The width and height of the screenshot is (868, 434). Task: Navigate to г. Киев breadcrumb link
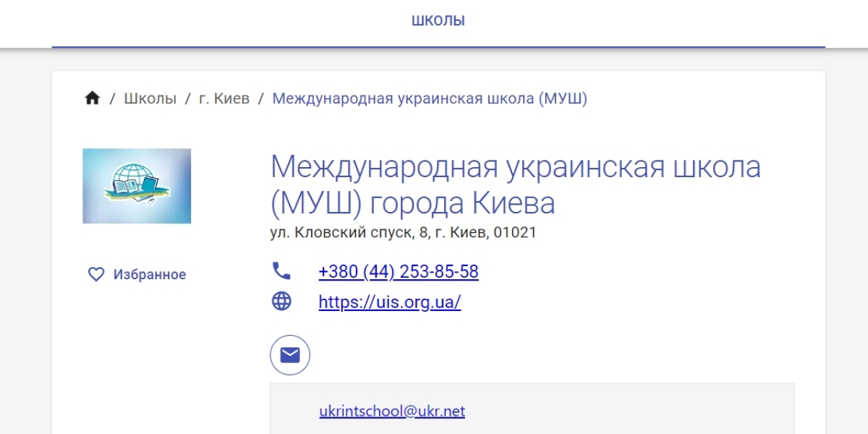pos(224,98)
